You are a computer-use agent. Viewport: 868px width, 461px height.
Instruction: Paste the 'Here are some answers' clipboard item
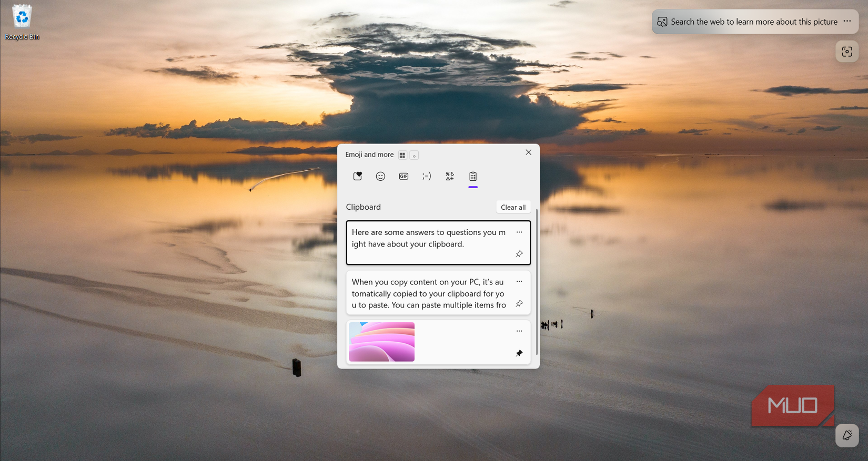click(x=438, y=242)
